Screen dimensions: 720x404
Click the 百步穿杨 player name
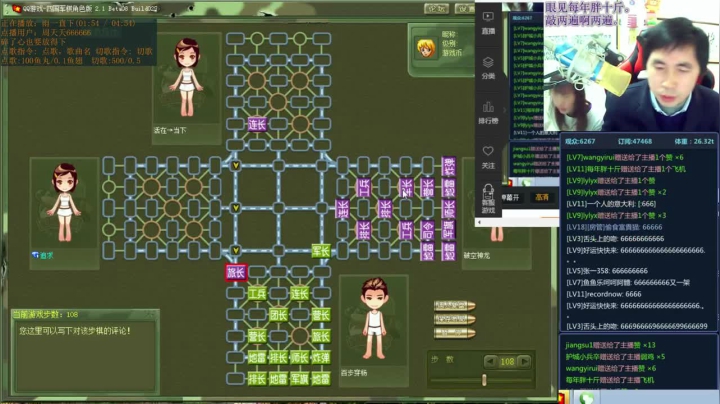pos(354,373)
